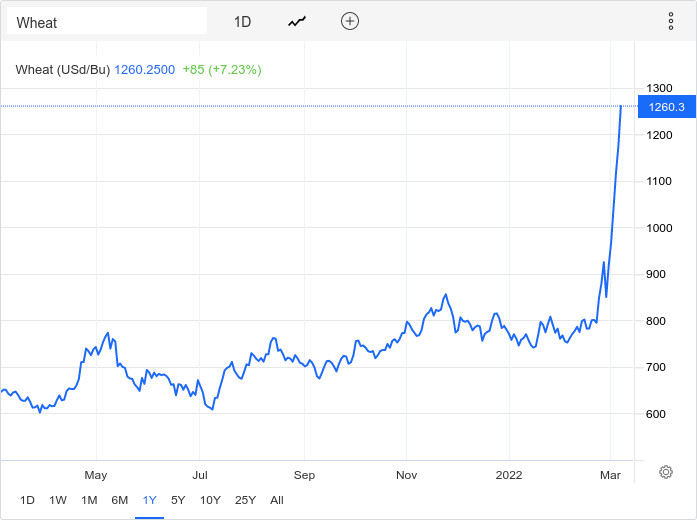Add a comparison with plus icon

pos(350,21)
